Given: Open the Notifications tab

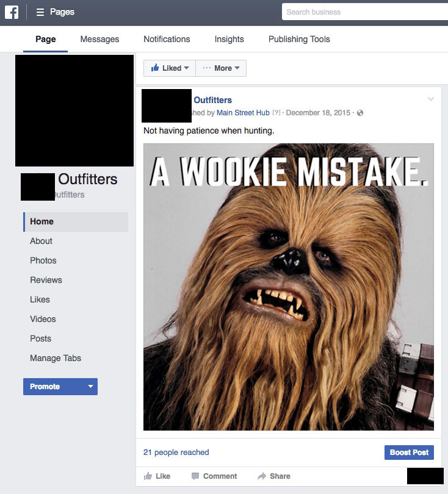Looking at the screenshot, I should tap(167, 39).
